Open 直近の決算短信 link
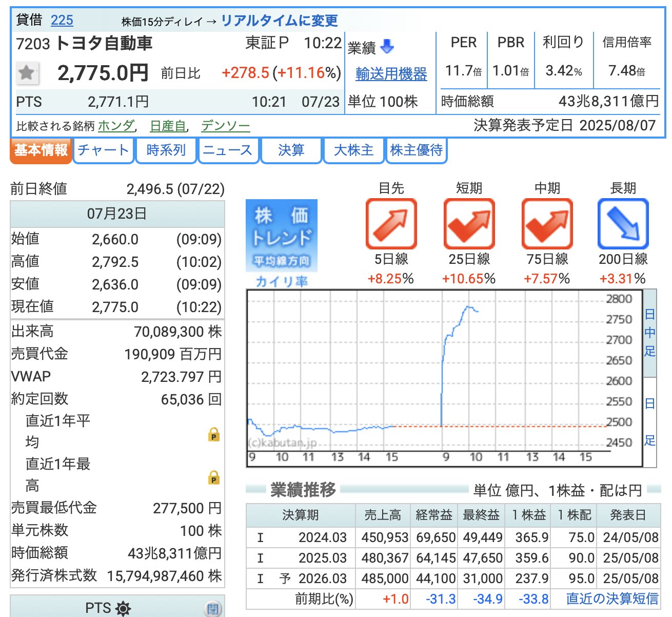Viewport: 672px width, 617px height. pos(612,599)
